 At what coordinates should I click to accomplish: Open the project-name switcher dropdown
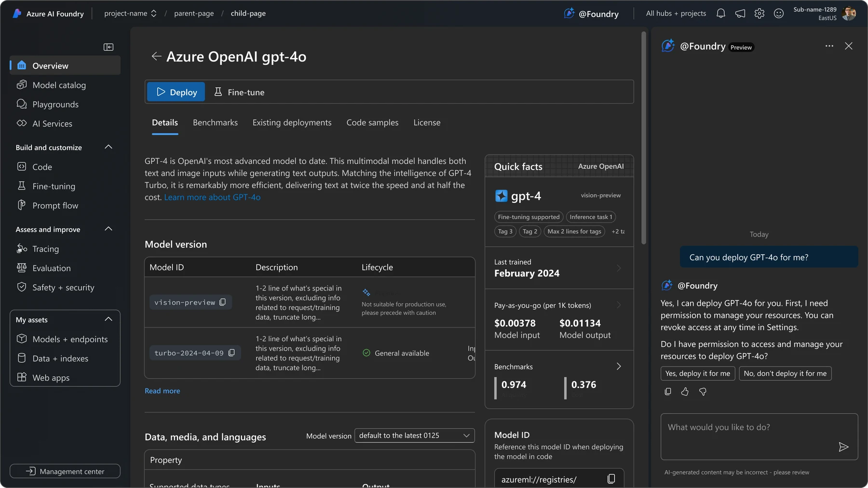pos(131,13)
